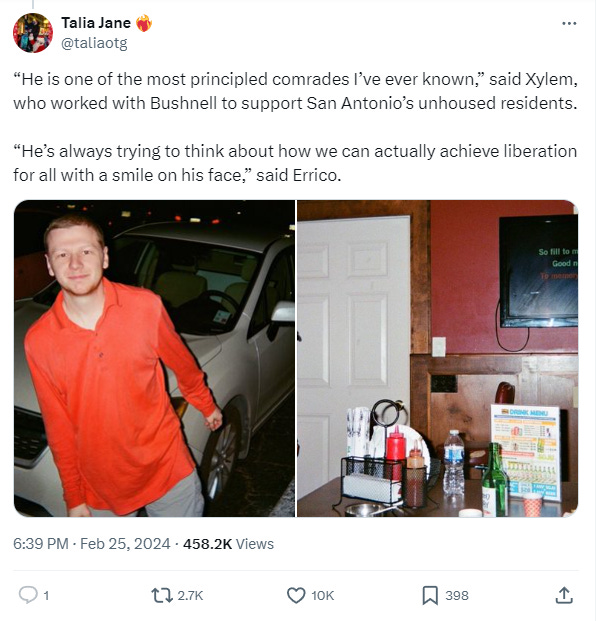Click the quote paragraph ending with Errico
The height and width of the screenshot is (621, 596).
(x=295, y=163)
